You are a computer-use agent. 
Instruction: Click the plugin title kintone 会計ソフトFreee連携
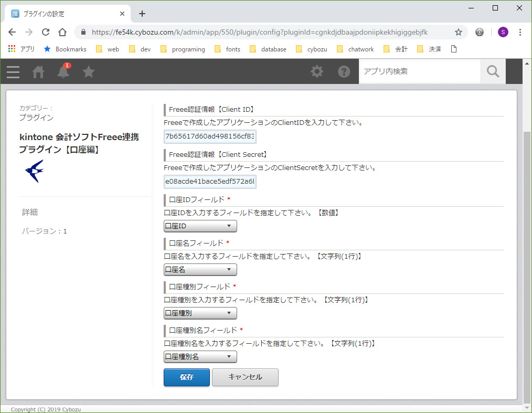pyautogui.click(x=79, y=143)
